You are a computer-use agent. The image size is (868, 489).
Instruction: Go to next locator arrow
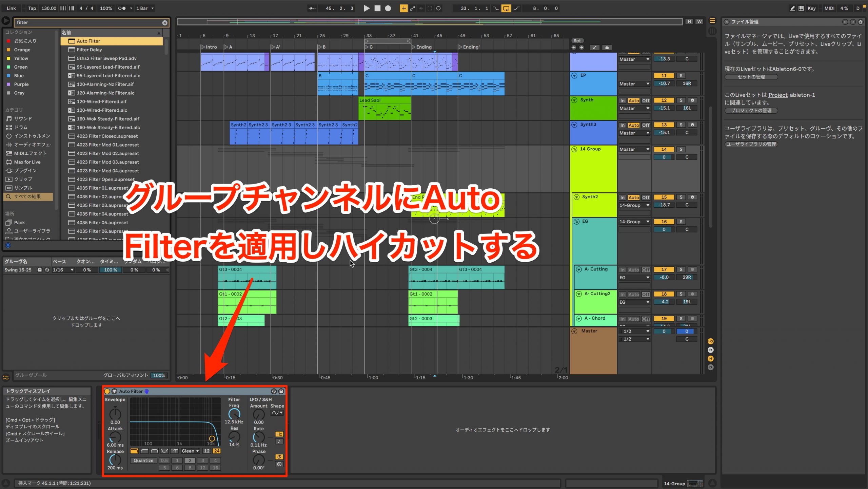tap(581, 48)
